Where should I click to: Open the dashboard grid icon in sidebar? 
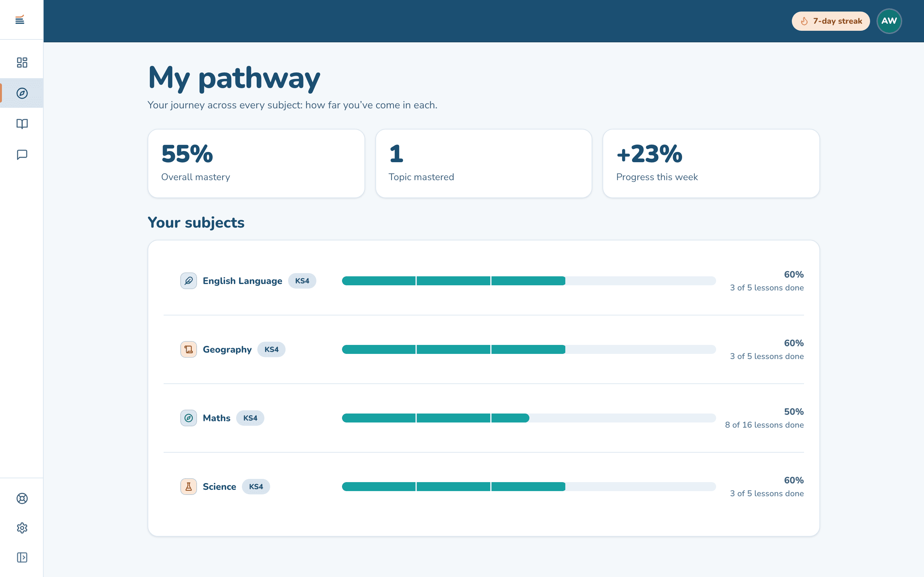22,62
